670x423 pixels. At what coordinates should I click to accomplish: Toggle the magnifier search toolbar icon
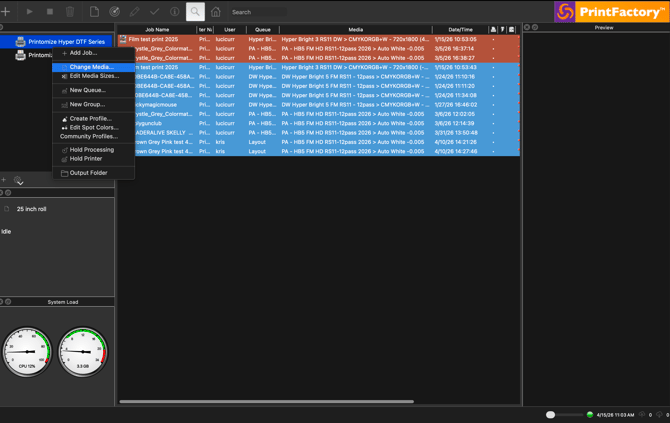(195, 12)
